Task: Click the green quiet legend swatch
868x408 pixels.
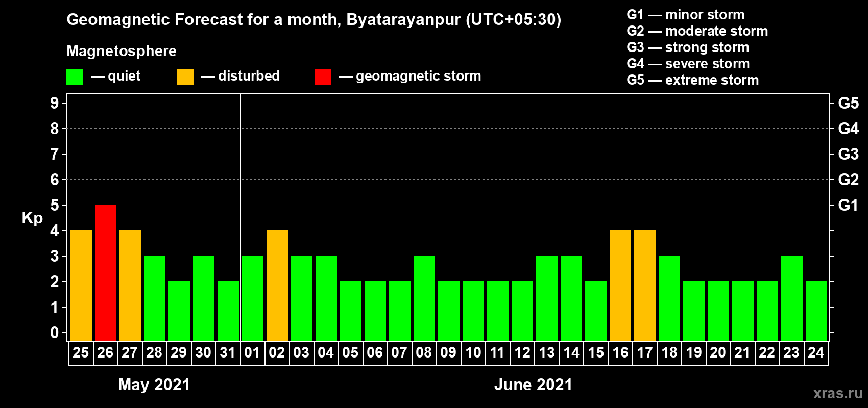Action: pos(75,77)
